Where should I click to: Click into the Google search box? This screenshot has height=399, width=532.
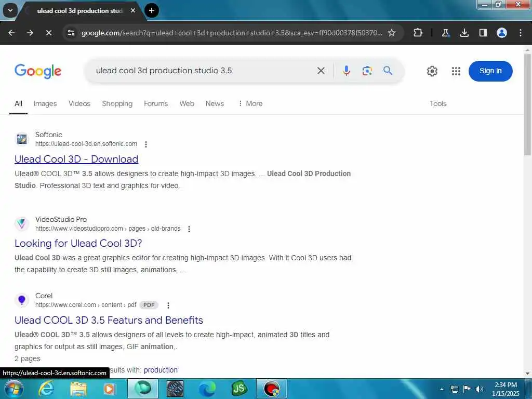(x=204, y=71)
